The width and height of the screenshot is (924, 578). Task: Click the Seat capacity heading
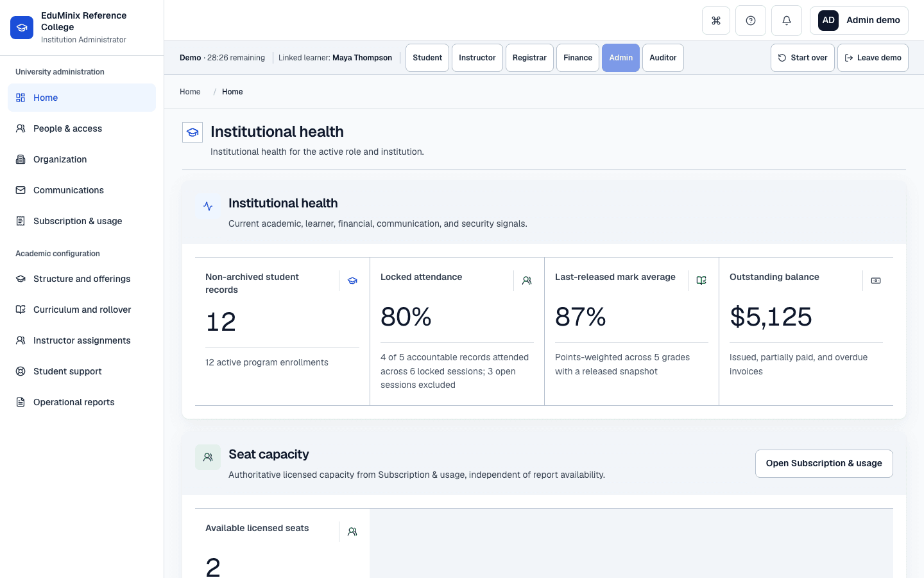coord(269,454)
